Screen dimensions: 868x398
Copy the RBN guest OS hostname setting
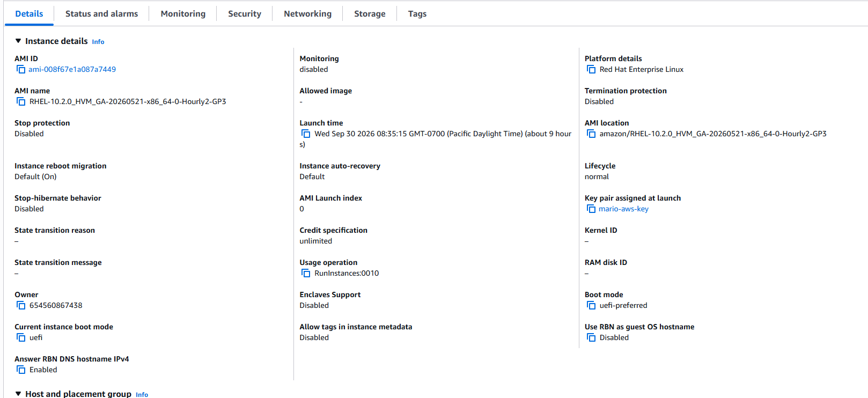tap(591, 337)
